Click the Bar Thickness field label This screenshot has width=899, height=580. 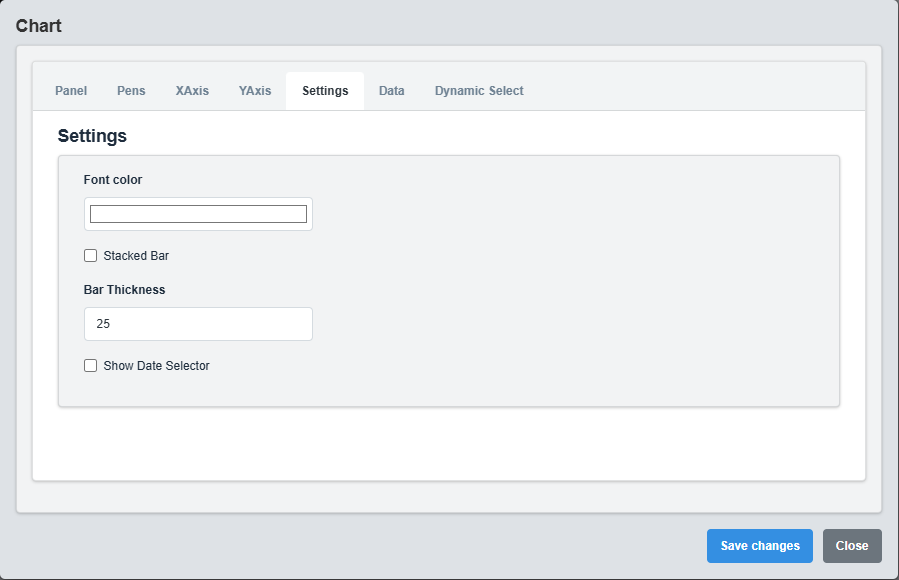point(124,290)
